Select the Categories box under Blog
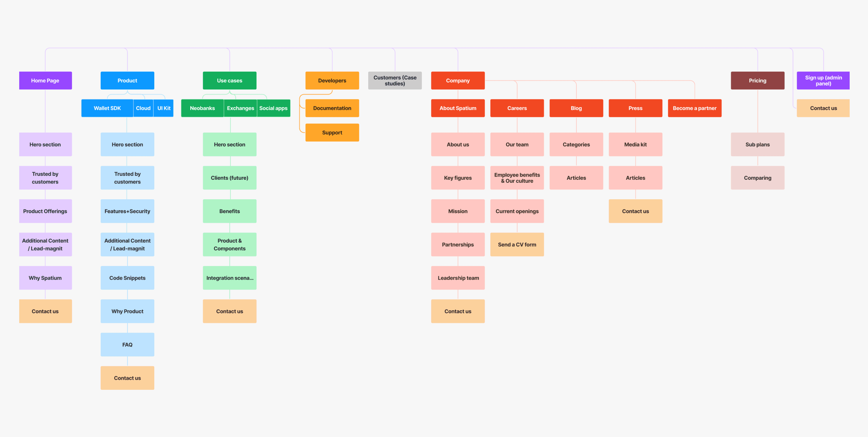 click(576, 144)
